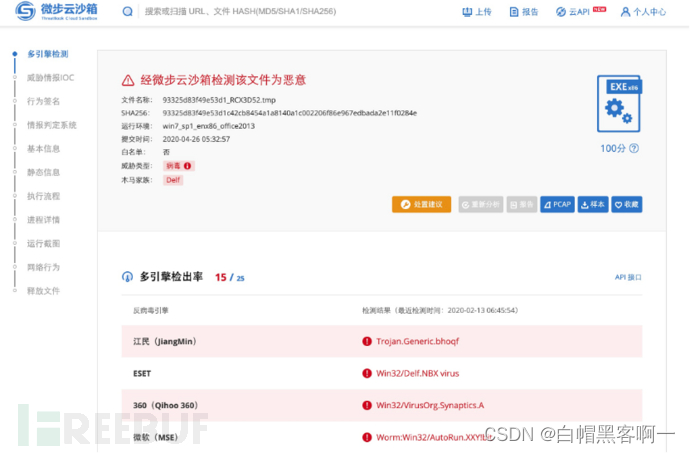
Task: Click the Trojan.Generic.bhoqf detection result
Action: click(418, 341)
